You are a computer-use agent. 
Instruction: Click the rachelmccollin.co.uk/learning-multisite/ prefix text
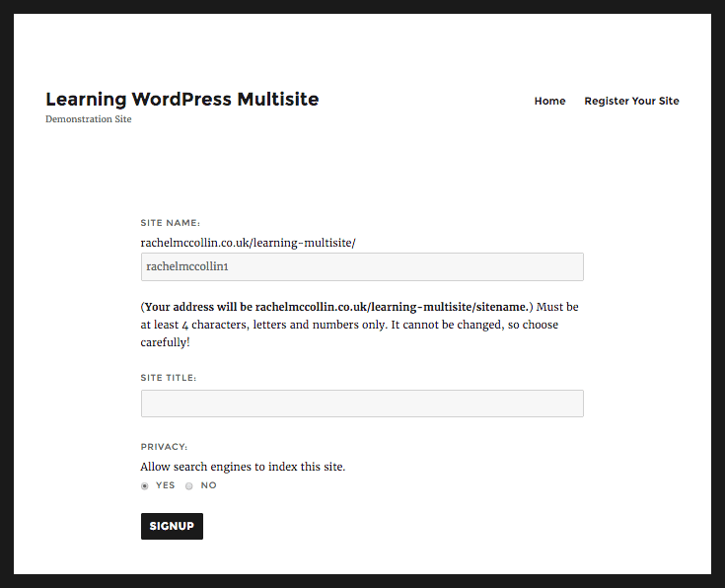(x=248, y=243)
